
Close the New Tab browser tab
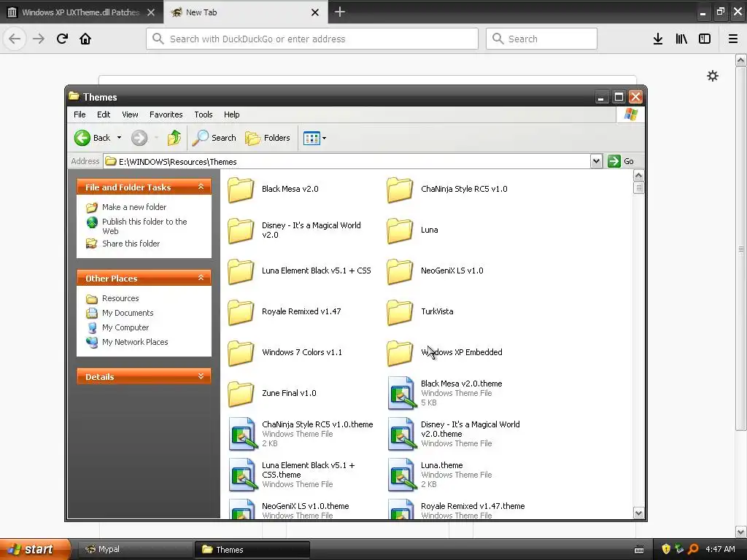tap(315, 12)
